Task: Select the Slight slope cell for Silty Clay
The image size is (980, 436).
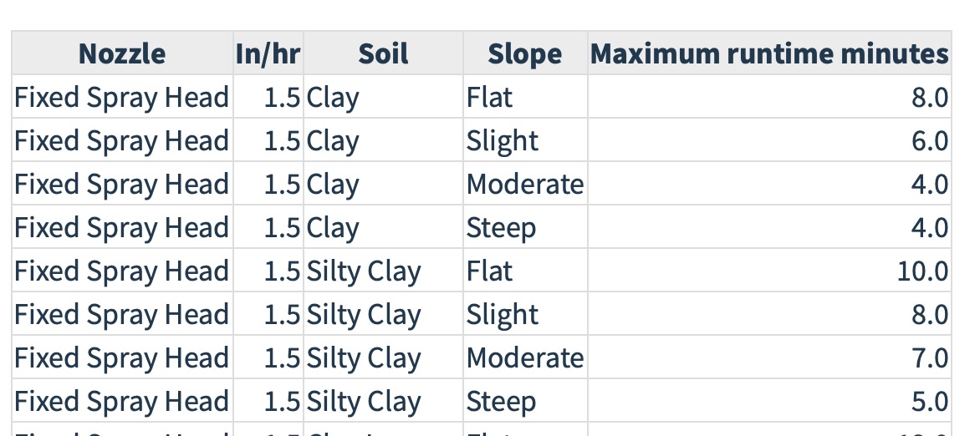Action: [x=525, y=314]
